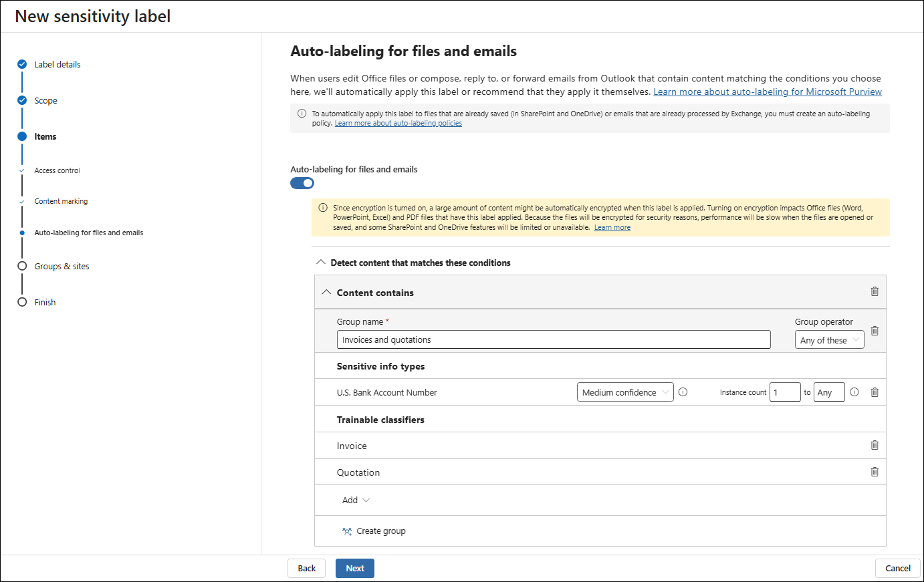Collapse the Content contains section
The width and height of the screenshot is (924, 582).
(x=326, y=293)
